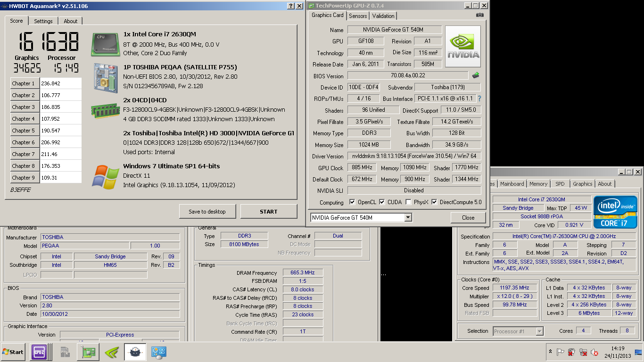
Task: Toggle the CUDA checkbox
Action: coord(382,202)
